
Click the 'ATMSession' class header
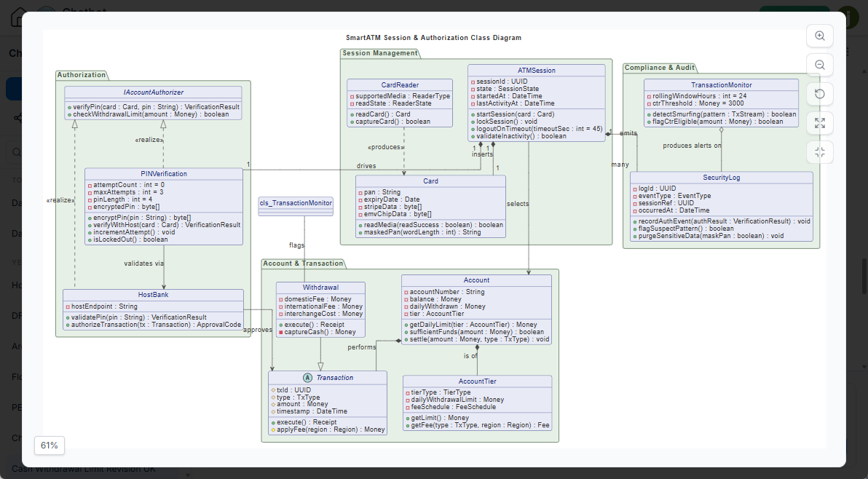(537, 70)
